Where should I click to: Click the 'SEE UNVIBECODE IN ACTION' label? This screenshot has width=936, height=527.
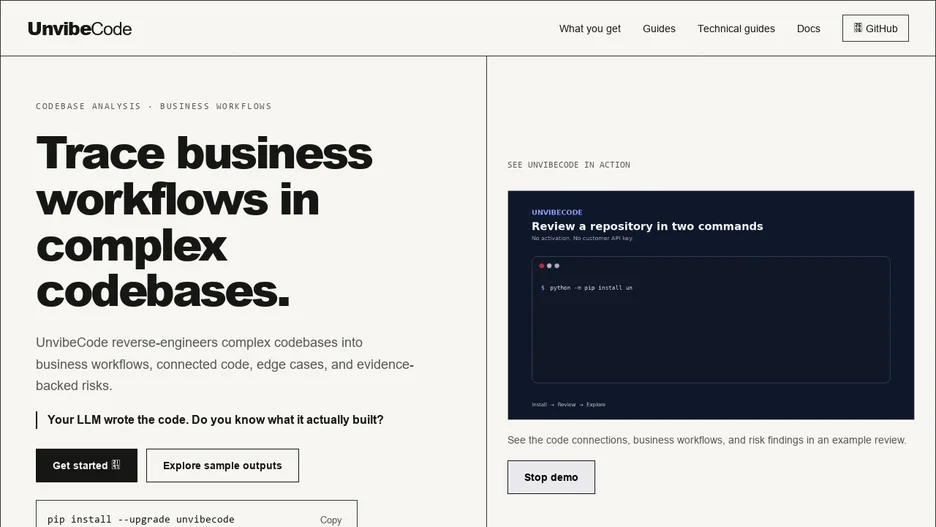569,165
